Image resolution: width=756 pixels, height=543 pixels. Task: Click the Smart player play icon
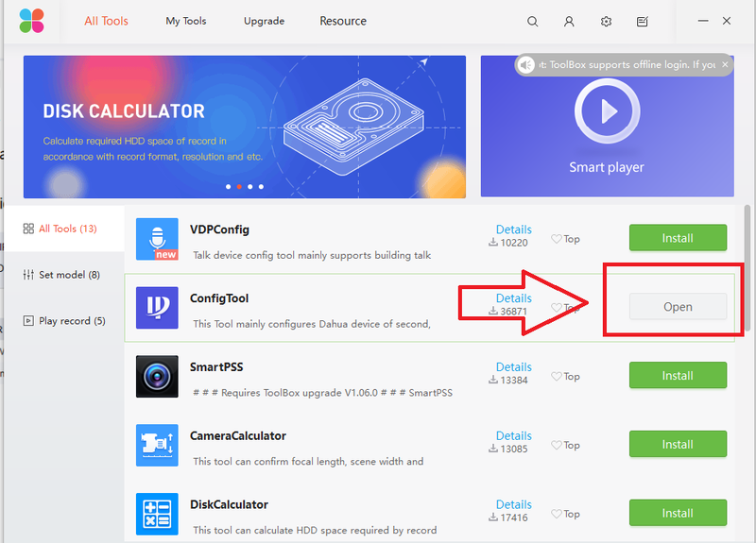coord(607,111)
